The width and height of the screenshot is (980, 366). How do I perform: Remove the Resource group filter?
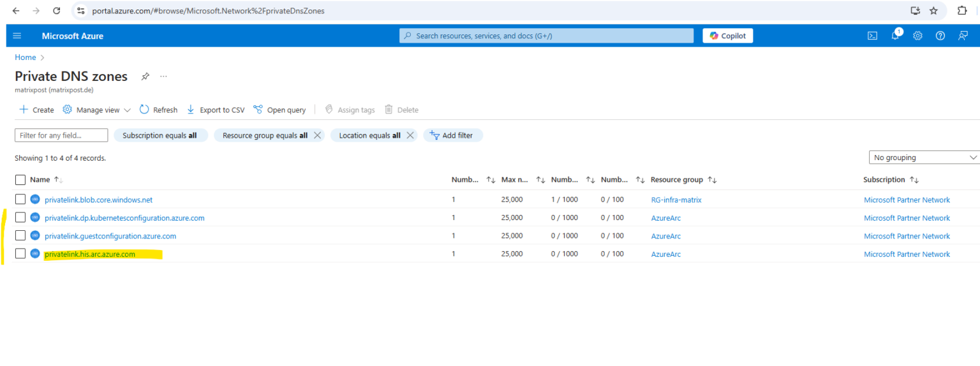coord(317,135)
